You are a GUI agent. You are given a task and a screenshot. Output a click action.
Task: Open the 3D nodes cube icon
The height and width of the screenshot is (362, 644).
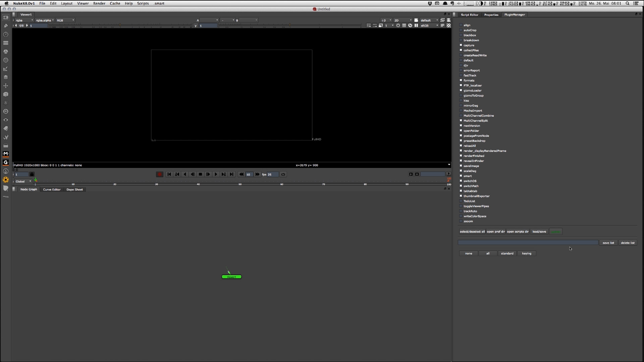pyautogui.click(x=6, y=95)
